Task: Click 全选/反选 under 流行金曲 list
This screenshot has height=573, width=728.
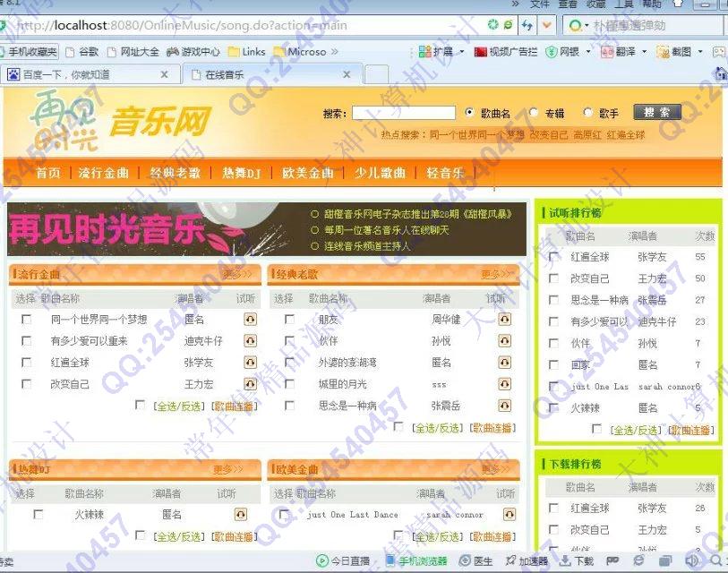Action: click(x=179, y=406)
